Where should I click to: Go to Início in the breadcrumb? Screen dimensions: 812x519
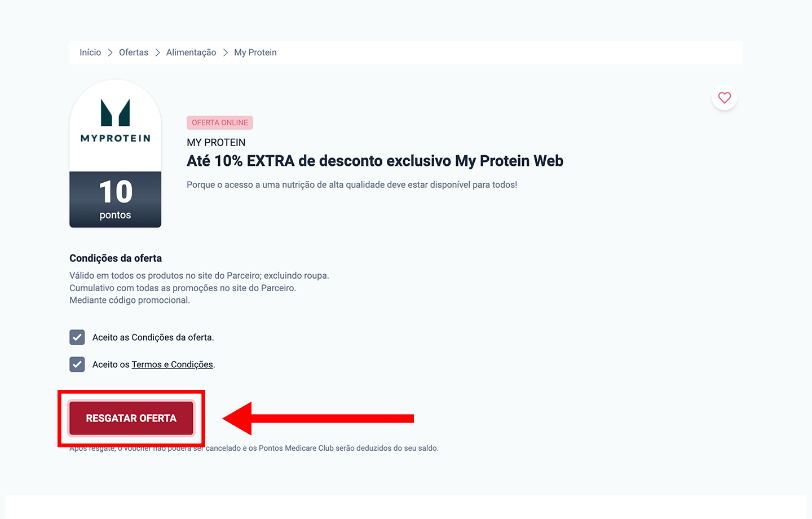pos(90,52)
